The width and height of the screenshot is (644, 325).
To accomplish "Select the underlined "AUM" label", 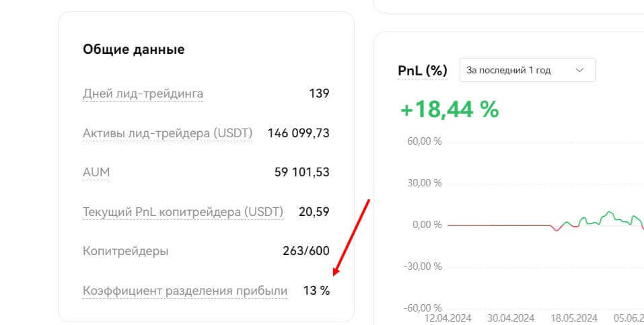I will 96,172.
